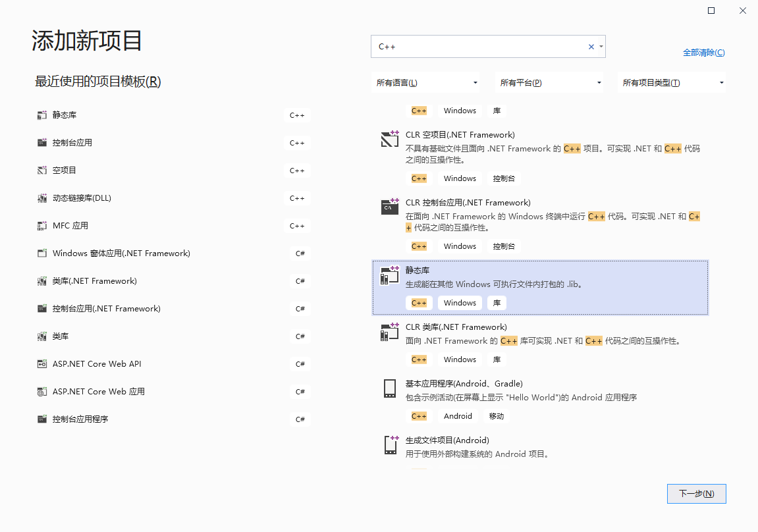Select 控制台应用(.NET Framework) recent template name
The width and height of the screenshot is (758, 532).
tap(106, 308)
